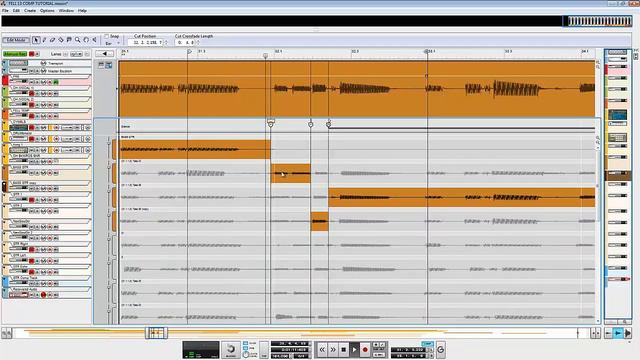
Task: Click the right loop locator in ruler
Action: click(x=427, y=51)
